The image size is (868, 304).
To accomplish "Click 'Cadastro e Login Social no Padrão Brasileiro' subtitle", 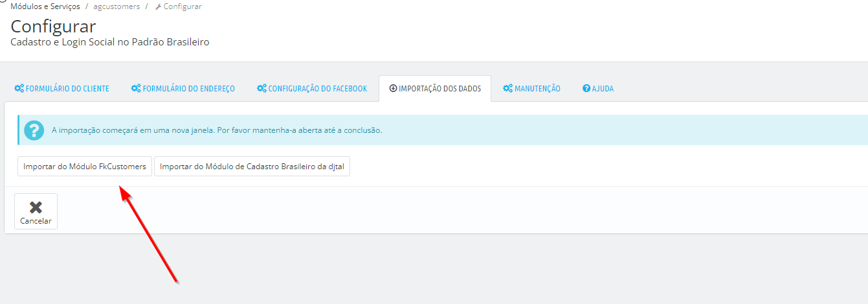I will click(110, 42).
